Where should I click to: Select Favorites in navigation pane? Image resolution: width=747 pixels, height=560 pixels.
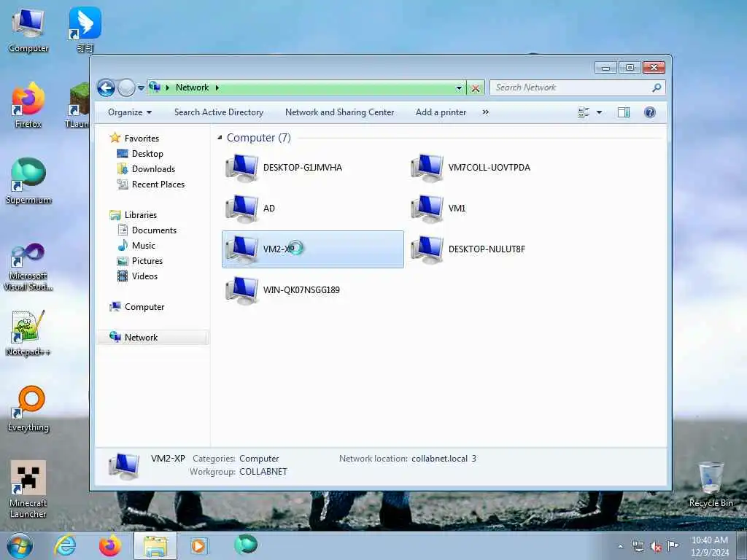coord(142,138)
